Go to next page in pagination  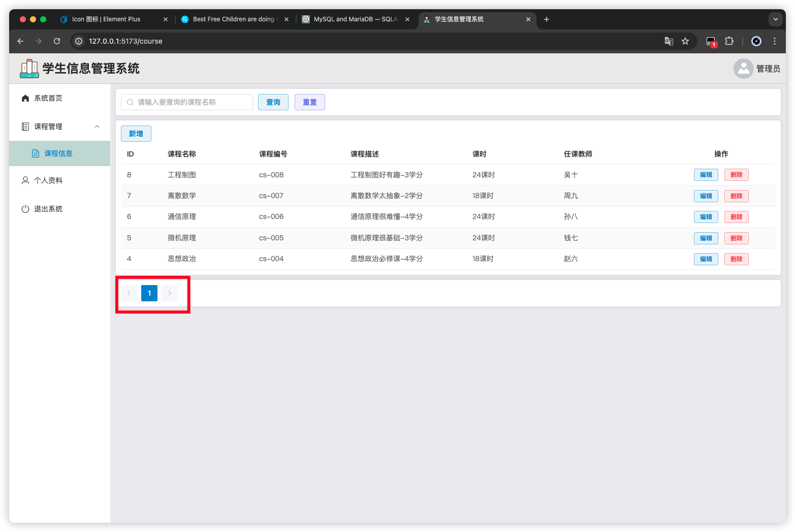pyautogui.click(x=170, y=293)
